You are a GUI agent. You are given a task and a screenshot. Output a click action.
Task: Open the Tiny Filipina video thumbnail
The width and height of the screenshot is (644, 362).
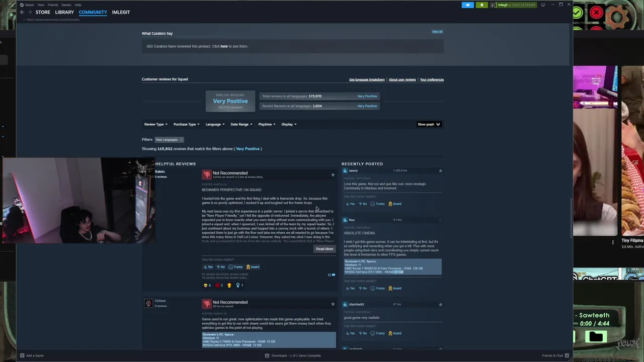632,150
